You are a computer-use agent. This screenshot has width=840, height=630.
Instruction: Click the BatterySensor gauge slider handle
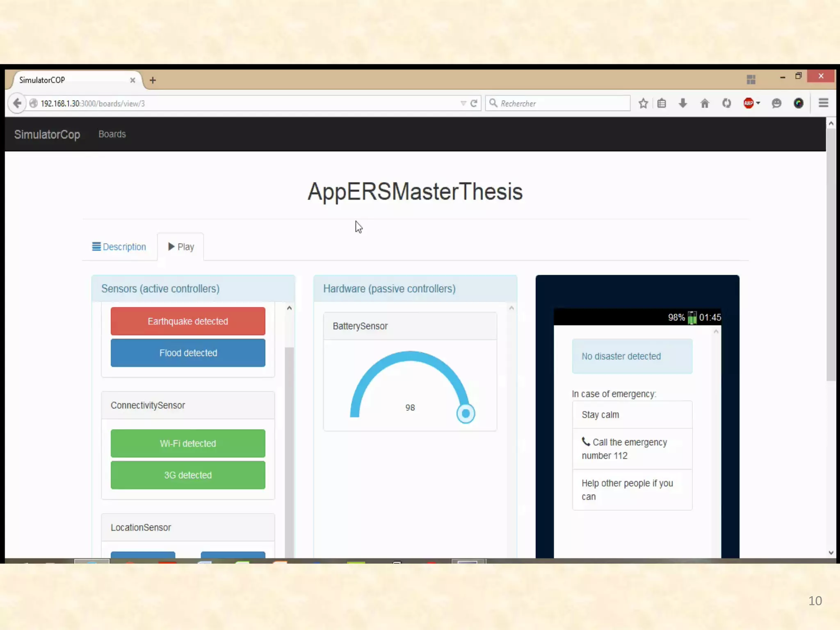tap(466, 413)
